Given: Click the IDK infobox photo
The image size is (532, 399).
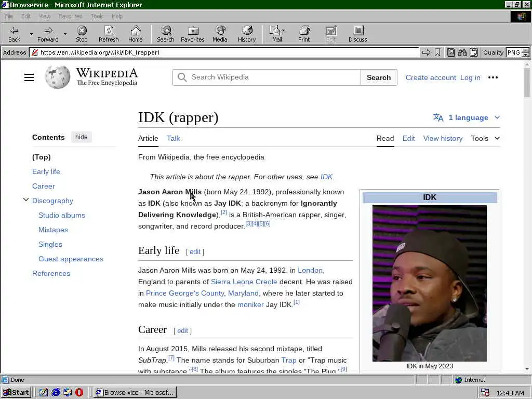Looking at the screenshot, I should (430, 283).
